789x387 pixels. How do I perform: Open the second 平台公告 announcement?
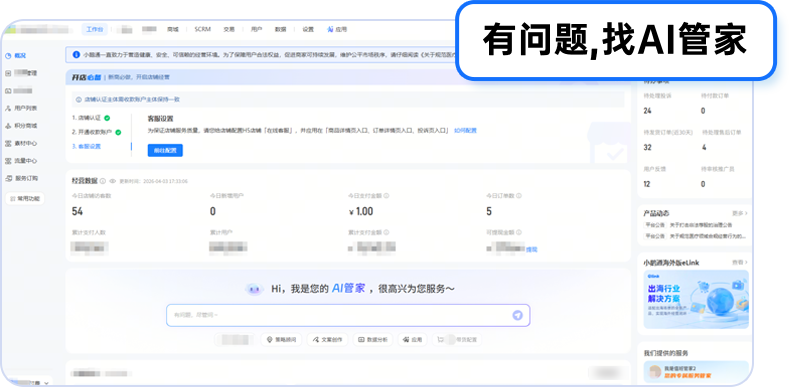pyautogui.click(x=695, y=236)
